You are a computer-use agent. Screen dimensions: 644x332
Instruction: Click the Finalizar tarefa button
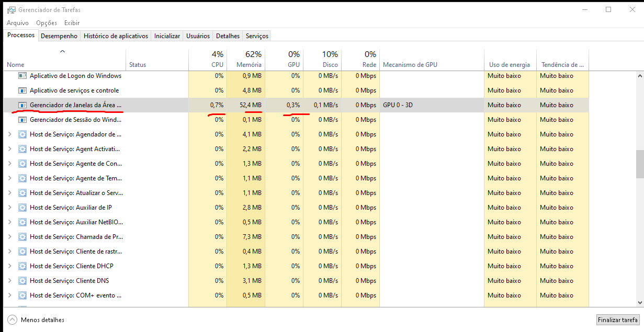(618, 320)
